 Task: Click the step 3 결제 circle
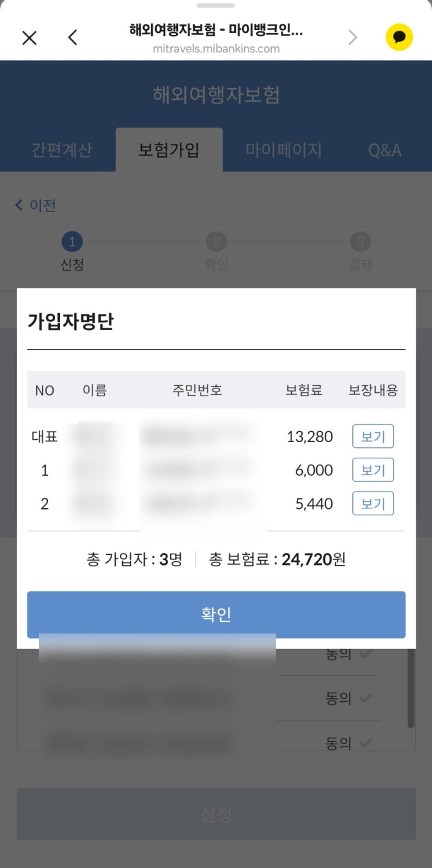click(360, 242)
